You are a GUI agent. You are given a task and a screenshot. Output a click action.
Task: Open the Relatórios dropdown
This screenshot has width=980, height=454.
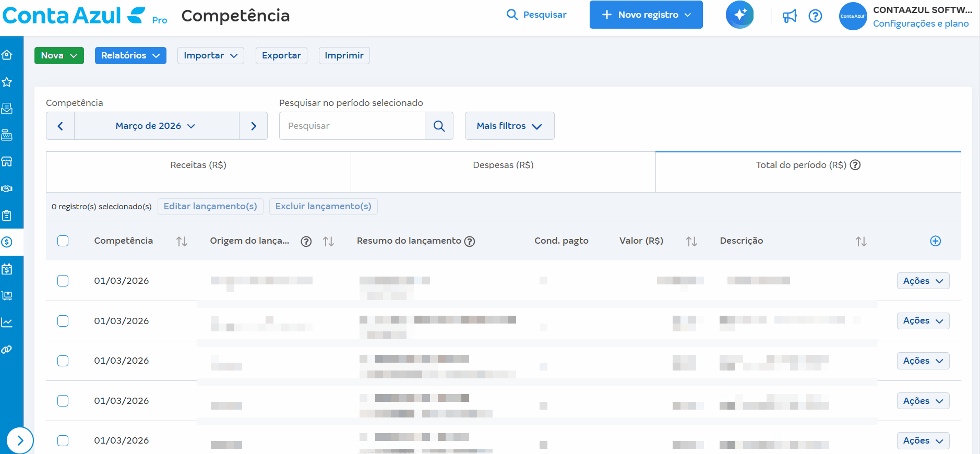coord(130,55)
